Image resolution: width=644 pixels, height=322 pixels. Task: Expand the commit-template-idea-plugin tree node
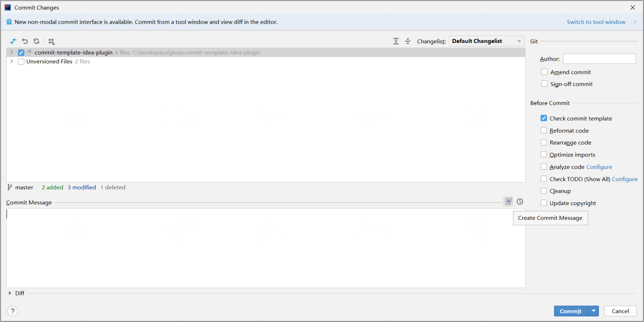(12, 52)
